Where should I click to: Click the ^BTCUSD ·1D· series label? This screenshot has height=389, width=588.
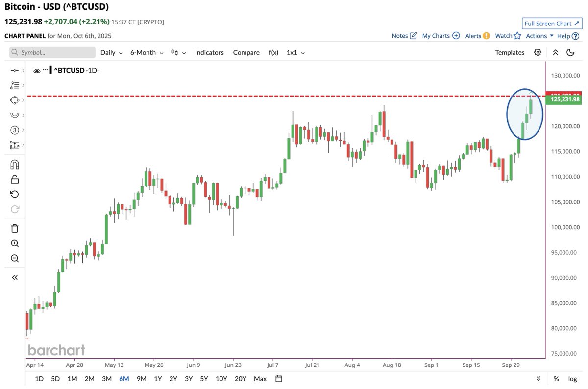tap(75, 71)
